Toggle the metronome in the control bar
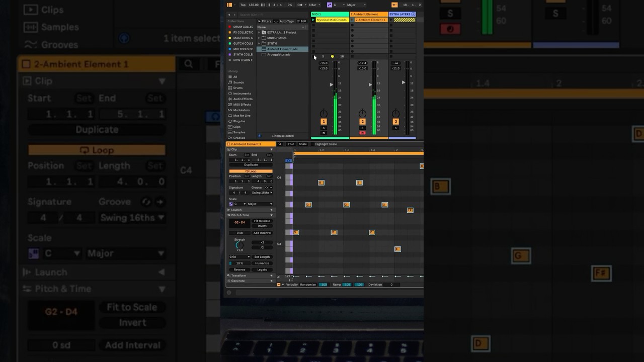Screen dimensions: 644x362 300,5
